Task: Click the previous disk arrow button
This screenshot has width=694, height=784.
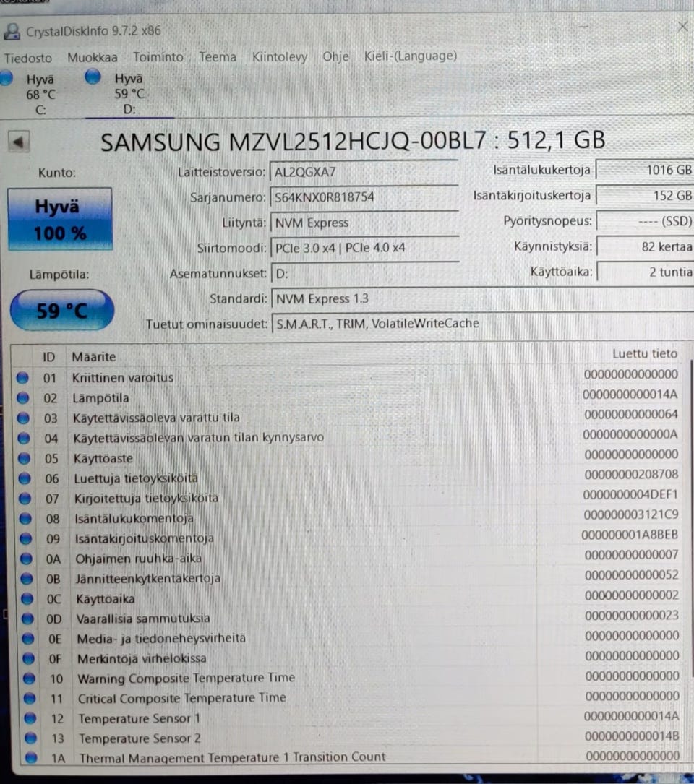Action: (x=19, y=142)
